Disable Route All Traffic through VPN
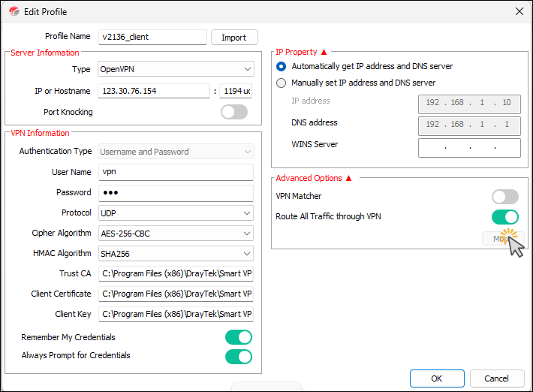The image size is (533, 392). [x=504, y=217]
